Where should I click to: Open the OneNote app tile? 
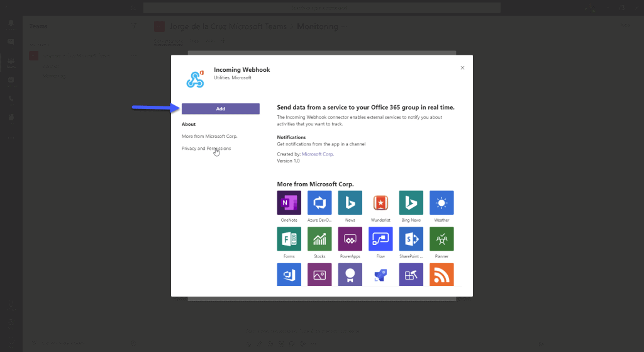(289, 202)
